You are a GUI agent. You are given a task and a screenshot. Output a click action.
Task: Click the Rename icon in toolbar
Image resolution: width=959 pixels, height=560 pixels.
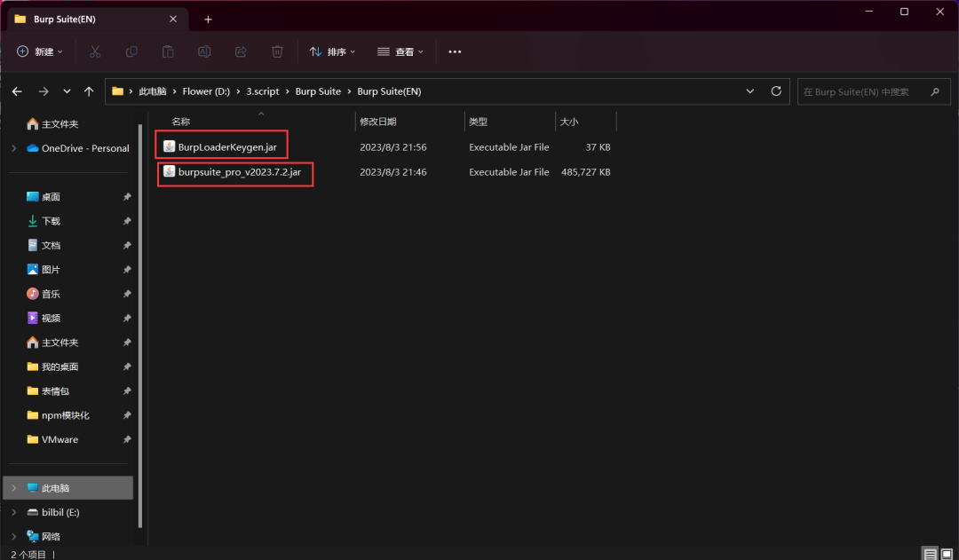click(204, 52)
